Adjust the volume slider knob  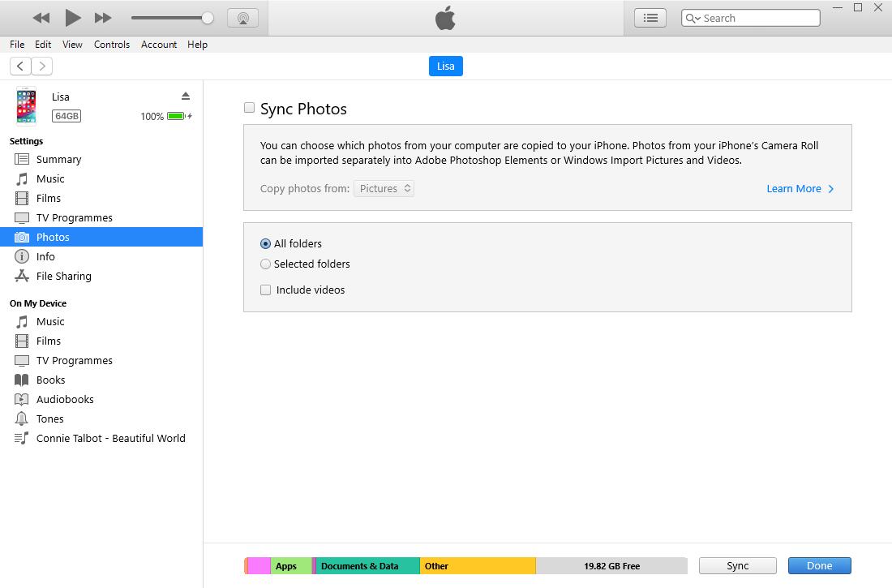click(208, 18)
